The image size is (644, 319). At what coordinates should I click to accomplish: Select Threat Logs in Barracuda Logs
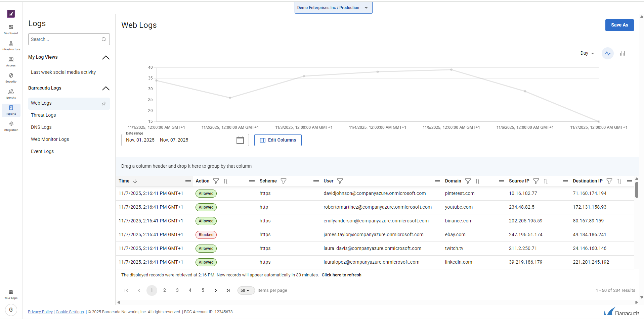(43, 115)
